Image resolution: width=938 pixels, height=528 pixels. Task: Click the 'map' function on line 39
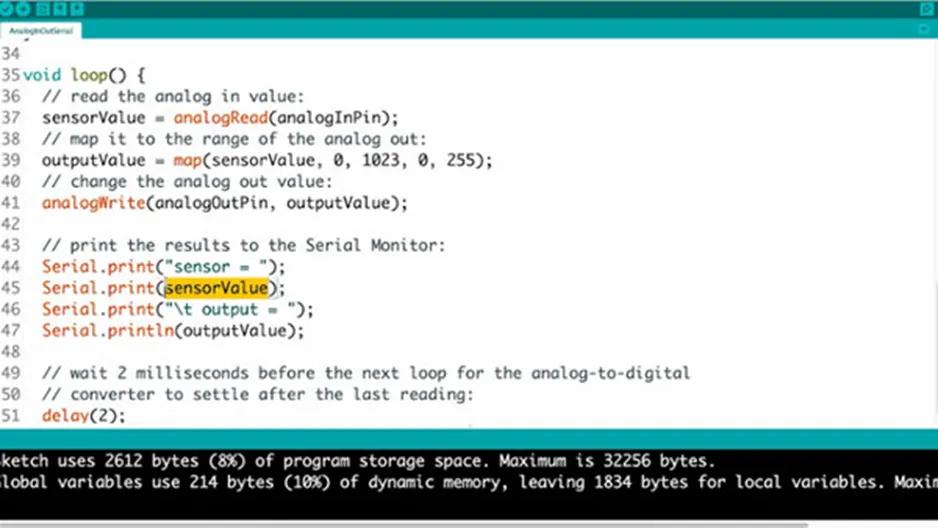[x=187, y=160]
